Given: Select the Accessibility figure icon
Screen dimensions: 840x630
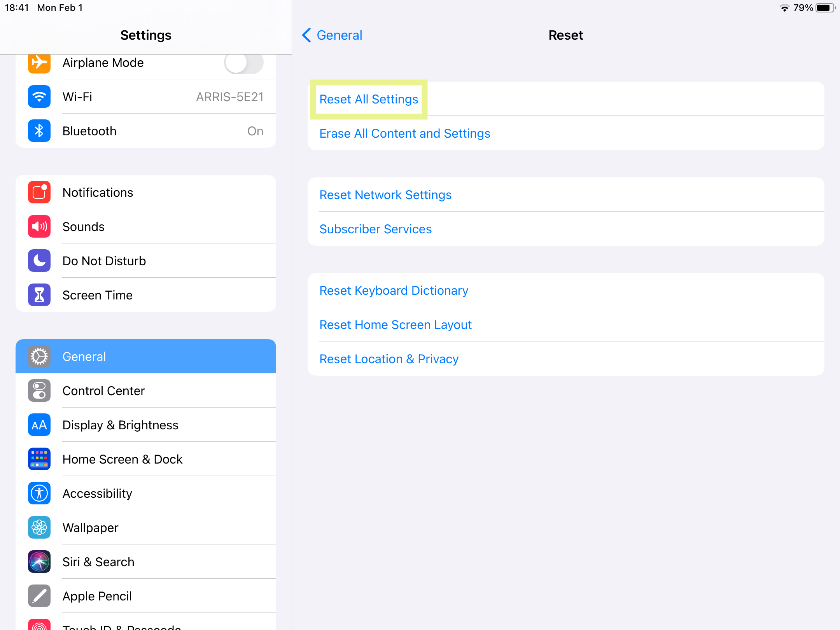Looking at the screenshot, I should 39,493.
